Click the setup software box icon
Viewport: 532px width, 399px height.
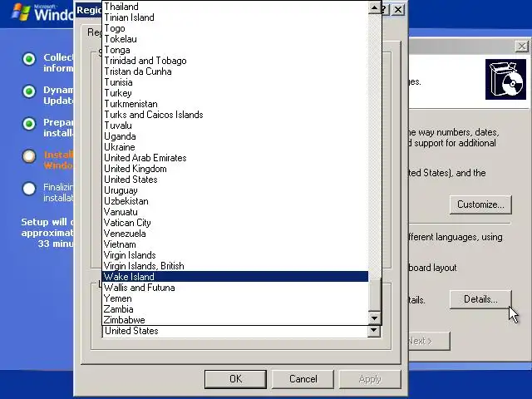click(505, 80)
